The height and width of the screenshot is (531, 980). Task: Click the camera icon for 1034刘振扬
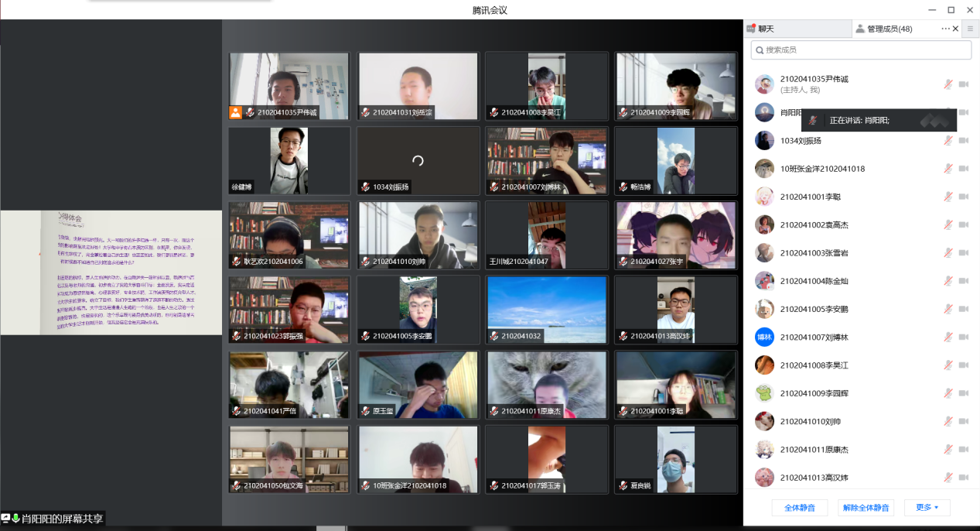pyautogui.click(x=964, y=141)
